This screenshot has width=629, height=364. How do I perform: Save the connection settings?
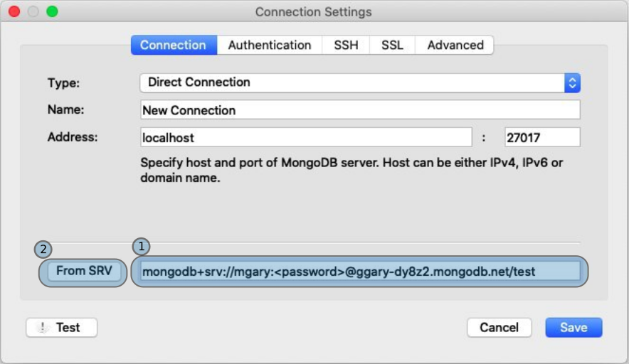coord(573,328)
